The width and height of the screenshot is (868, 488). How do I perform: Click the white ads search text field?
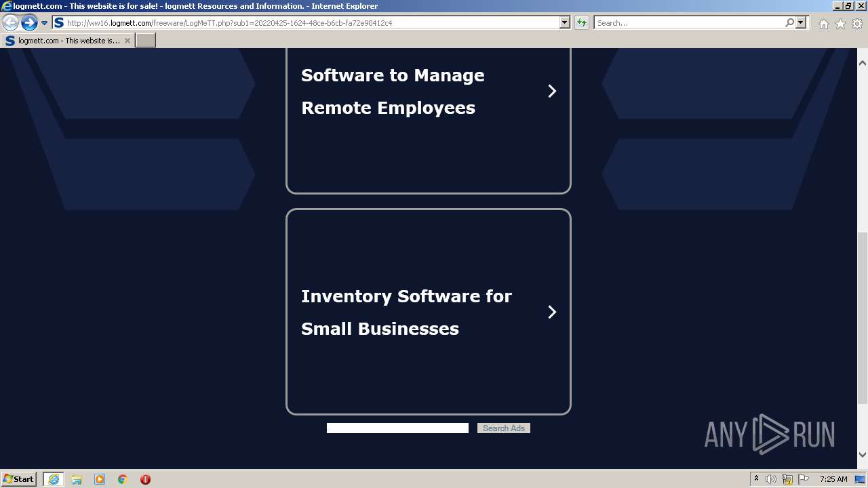(397, 428)
